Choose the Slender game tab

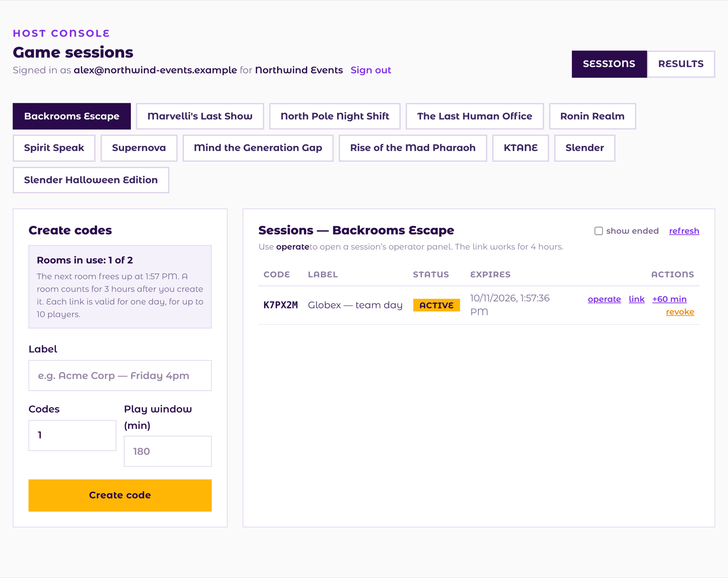585,148
